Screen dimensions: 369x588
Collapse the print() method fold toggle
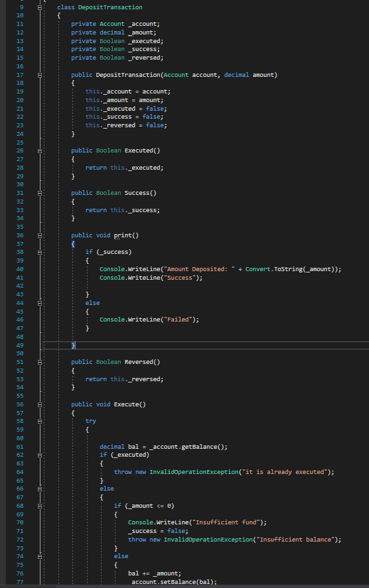coord(40,235)
